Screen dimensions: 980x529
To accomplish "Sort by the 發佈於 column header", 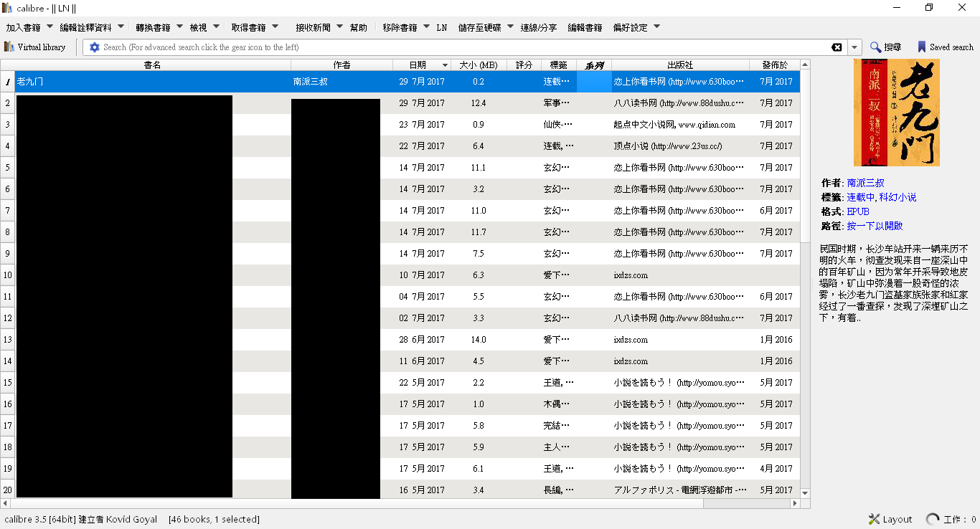I will (x=775, y=65).
